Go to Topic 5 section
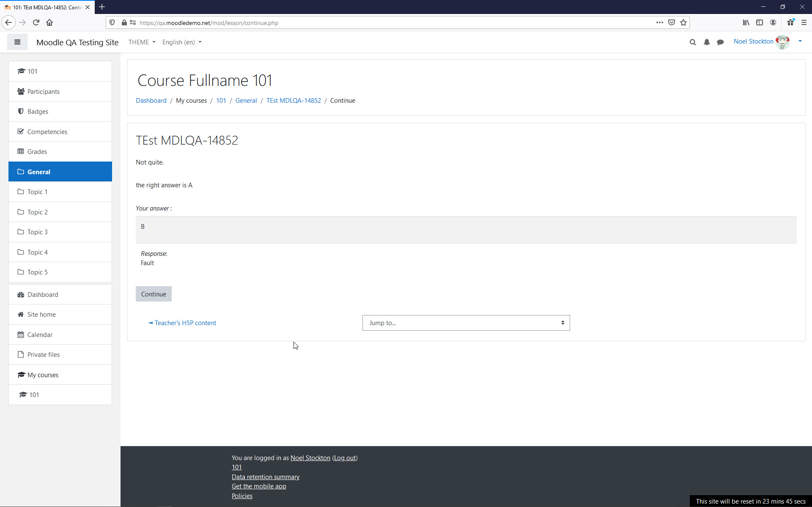This screenshot has height=507, width=812. (x=60, y=272)
